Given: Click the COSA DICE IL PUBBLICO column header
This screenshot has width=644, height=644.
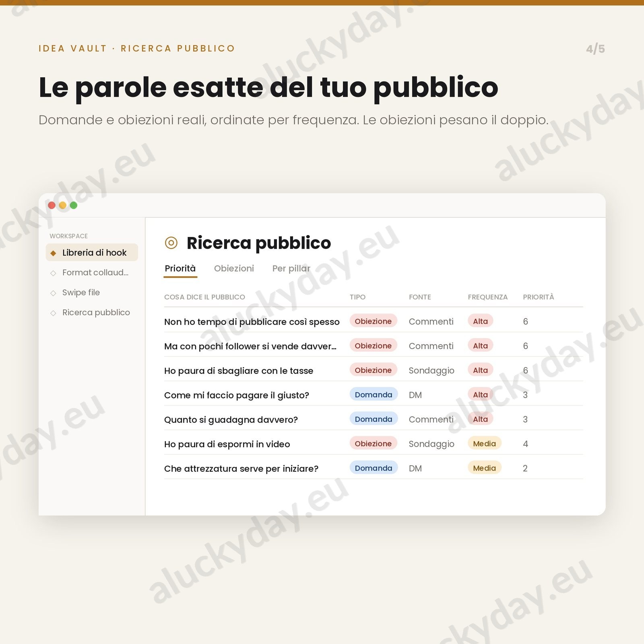Looking at the screenshot, I should (204, 297).
